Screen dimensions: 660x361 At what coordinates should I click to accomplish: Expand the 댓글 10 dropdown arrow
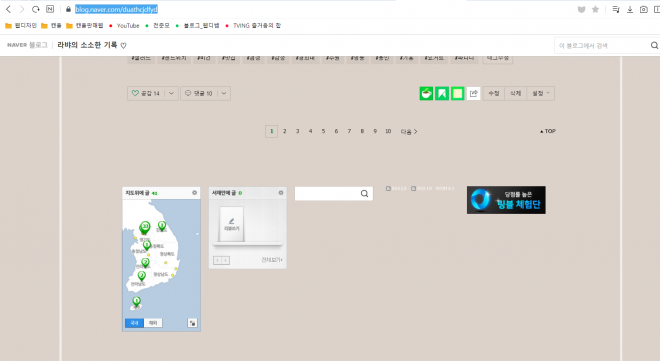pyautogui.click(x=224, y=93)
